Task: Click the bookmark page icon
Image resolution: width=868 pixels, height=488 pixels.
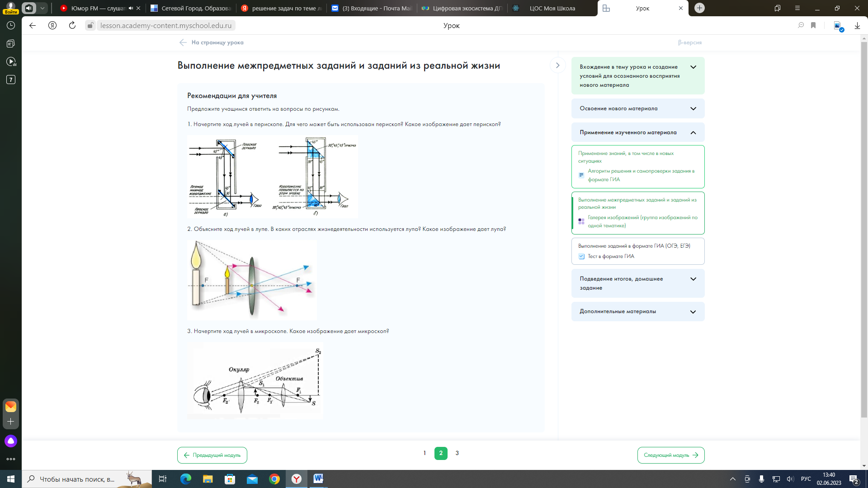Action: [813, 26]
